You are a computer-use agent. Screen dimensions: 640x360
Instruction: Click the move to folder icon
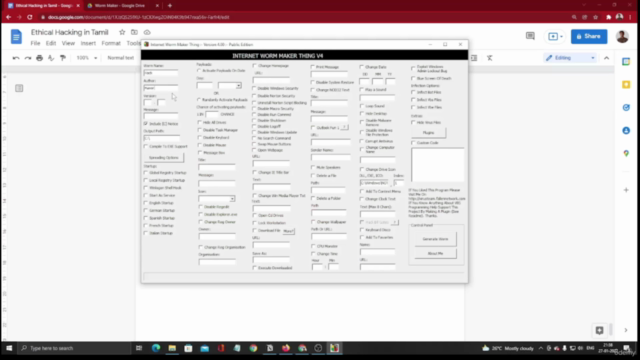pyautogui.click(x=134, y=32)
